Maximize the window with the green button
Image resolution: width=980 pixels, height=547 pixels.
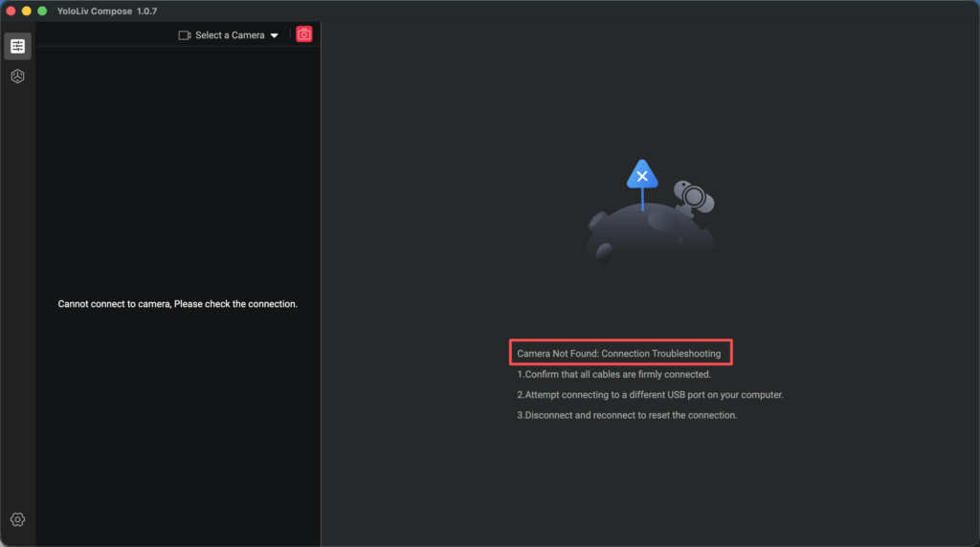[42, 11]
